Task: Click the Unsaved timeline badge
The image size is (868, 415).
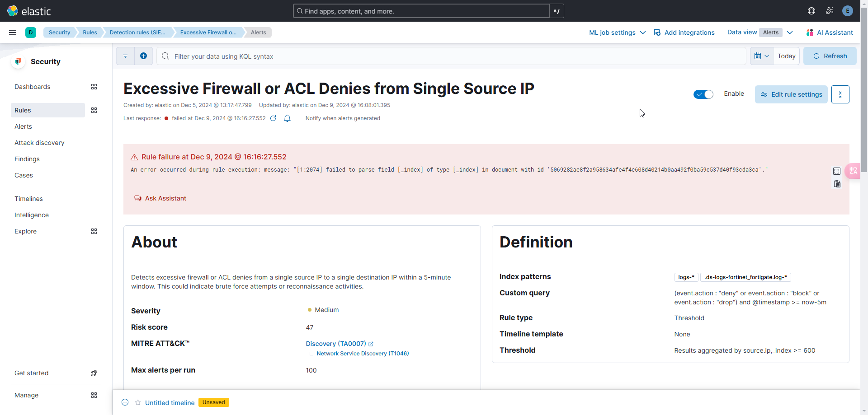Action: [214, 402]
